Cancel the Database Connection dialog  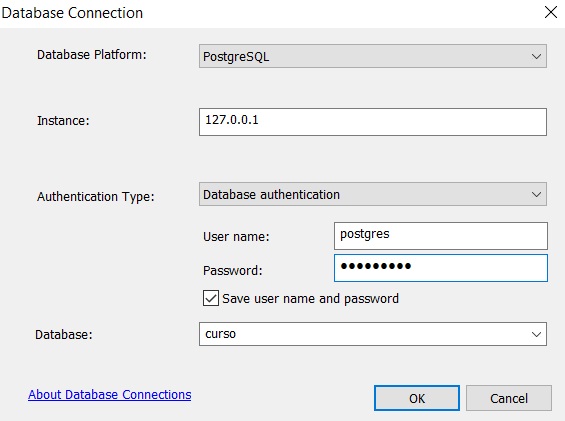(x=509, y=398)
